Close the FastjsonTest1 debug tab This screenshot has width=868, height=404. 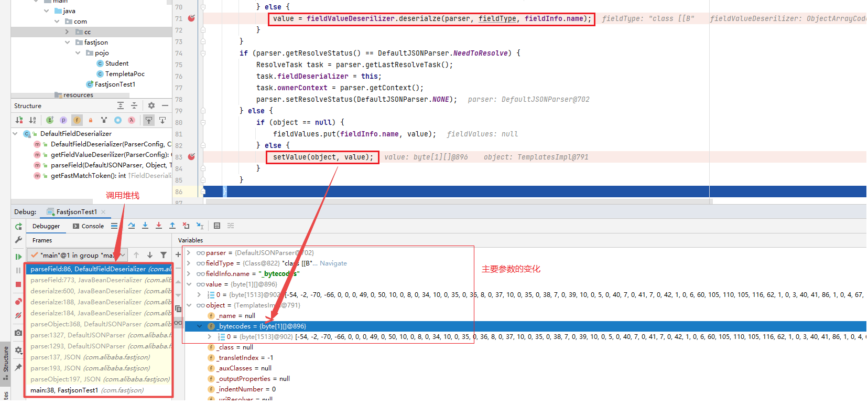tap(103, 212)
